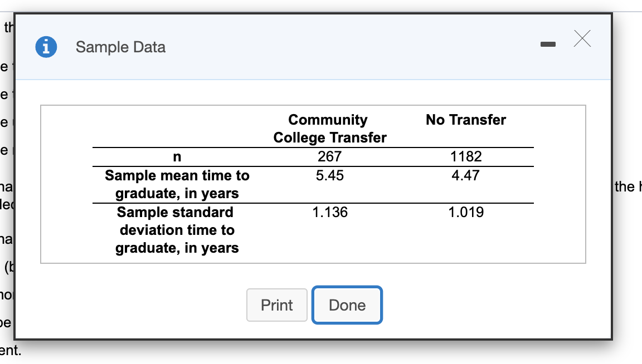Click the 4.47 mean value
This screenshot has width=642, height=364.
click(466, 176)
